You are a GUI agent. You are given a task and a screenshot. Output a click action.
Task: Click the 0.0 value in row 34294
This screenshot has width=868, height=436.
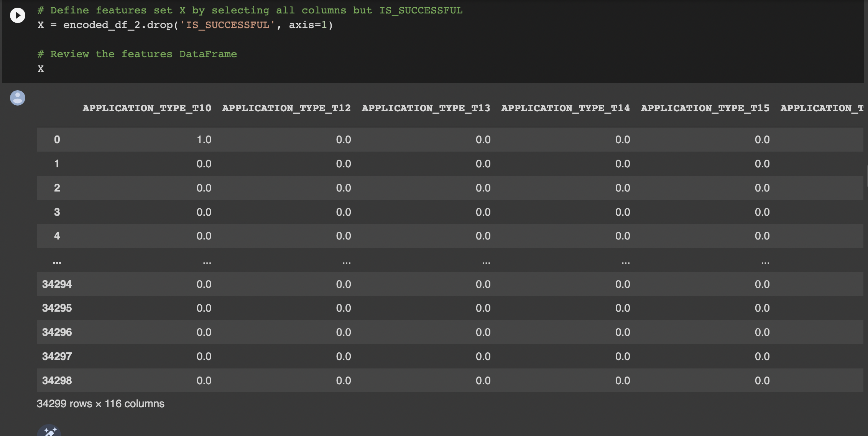pyautogui.click(x=204, y=284)
